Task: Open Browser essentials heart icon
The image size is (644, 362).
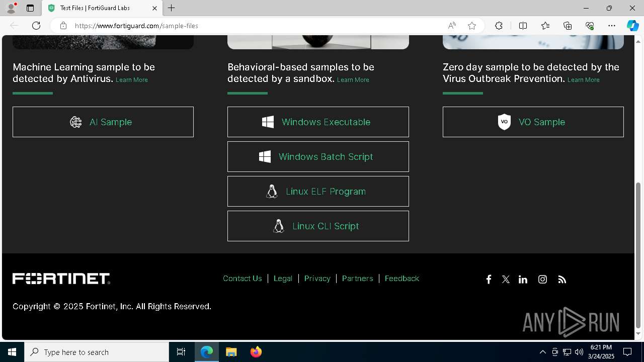Action: (x=590, y=26)
